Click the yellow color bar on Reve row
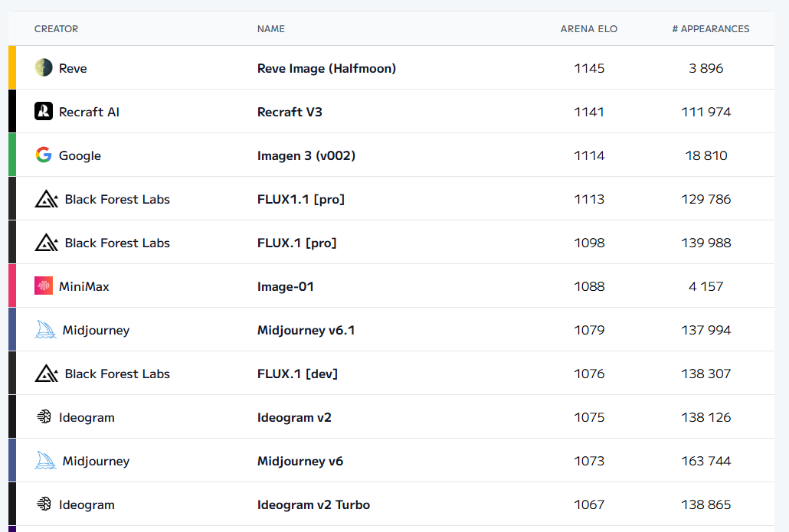Viewport: 789px width, 532px height. click(12, 67)
